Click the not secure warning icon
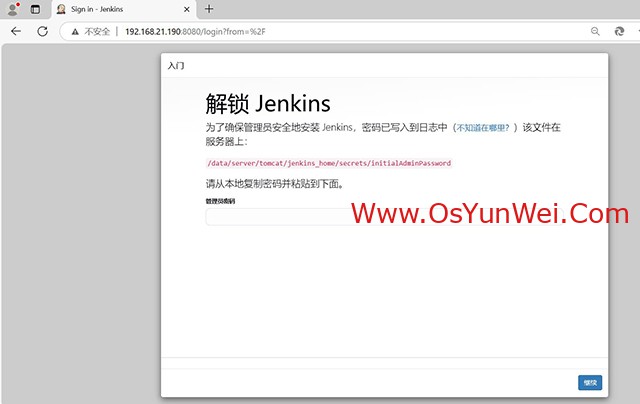Screen dimensions: 640x404 [x=75, y=32]
